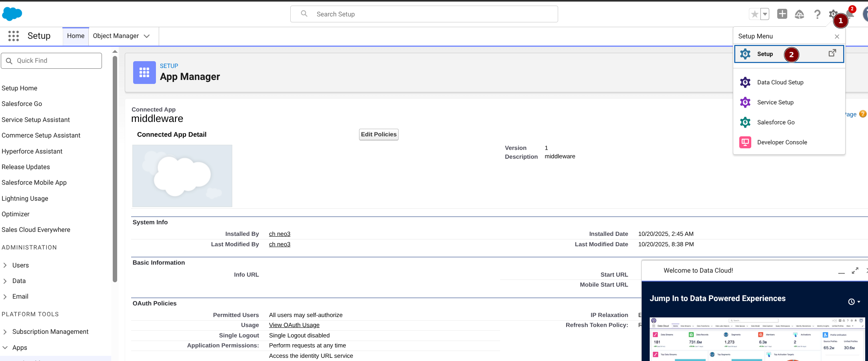This screenshot has width=868, height=361.
Task: Open the global actions plus icon
Action: click(x=782, y=14)
